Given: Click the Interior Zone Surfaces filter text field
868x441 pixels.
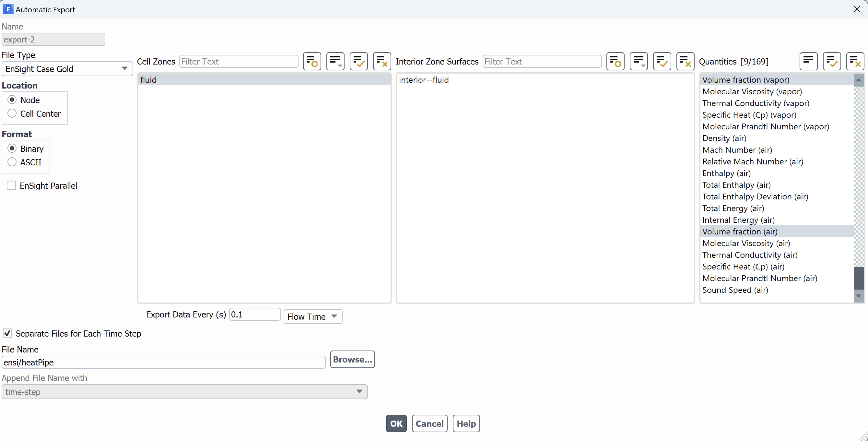Looking at the screenshot, I should click(x=542, y=61).
